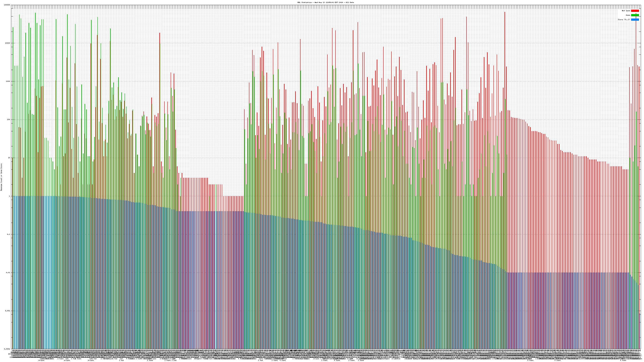Click the 10000 y-axis tick label
The width and height of the screenshot is (644, 362).
[x=7, y=43]
